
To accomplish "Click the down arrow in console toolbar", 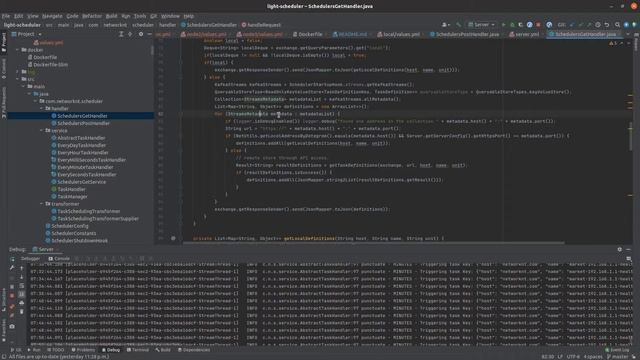I will (x=22, y=277).
